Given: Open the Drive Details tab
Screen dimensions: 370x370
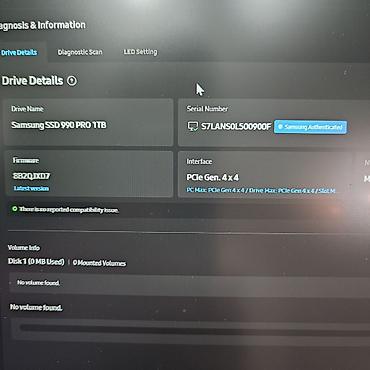Looking at the screenshot, I should tap(19, 52).
